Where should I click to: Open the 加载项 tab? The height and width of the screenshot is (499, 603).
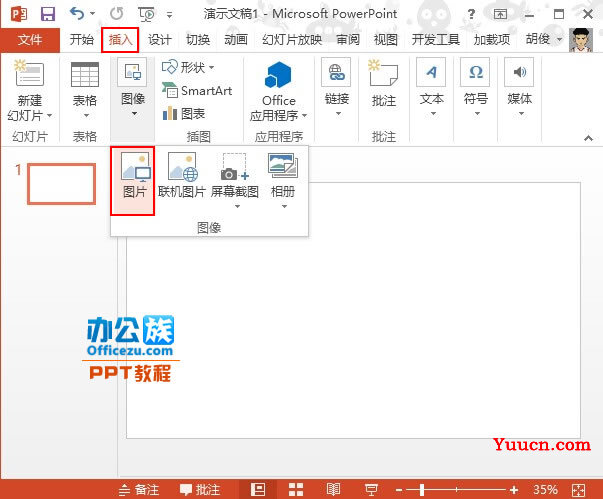(x=491, y=40)
